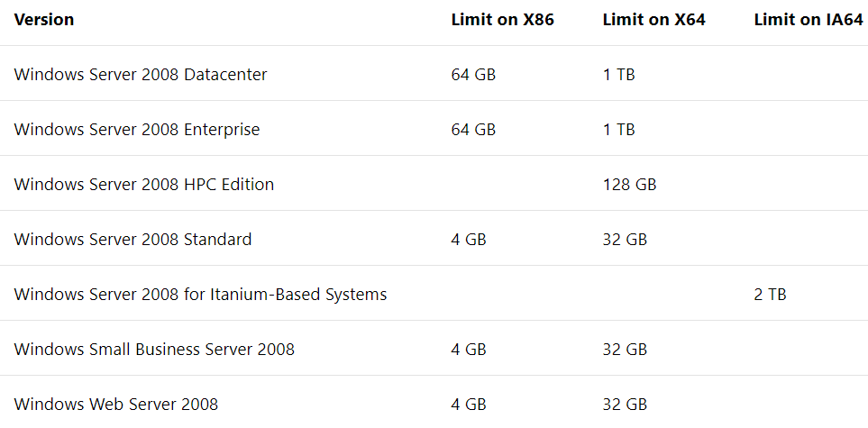Click the Limit on IA64 header
868x428 pixels.
point(809,20)
